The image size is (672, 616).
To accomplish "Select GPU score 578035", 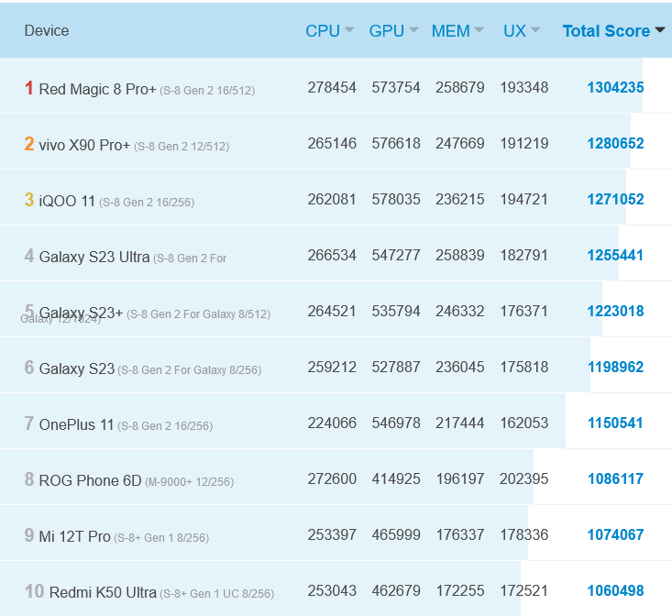I will point(395,199).
